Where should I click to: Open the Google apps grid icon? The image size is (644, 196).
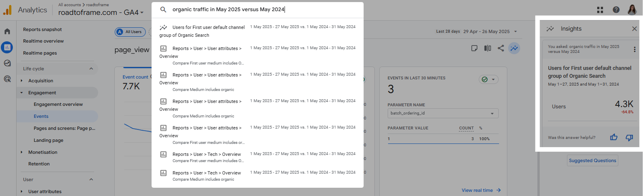600,10
